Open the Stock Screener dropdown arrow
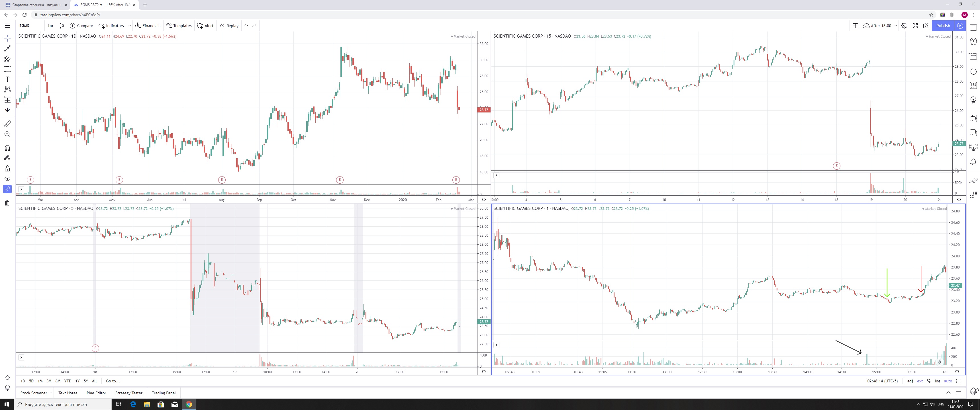Screen dimensions: 980x410 [x=51, y=393]
